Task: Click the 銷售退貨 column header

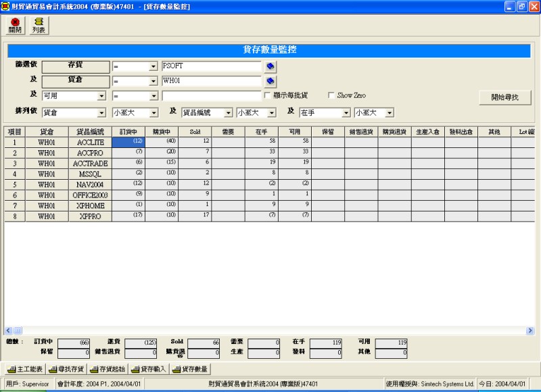Action: [x=361, y=132]
